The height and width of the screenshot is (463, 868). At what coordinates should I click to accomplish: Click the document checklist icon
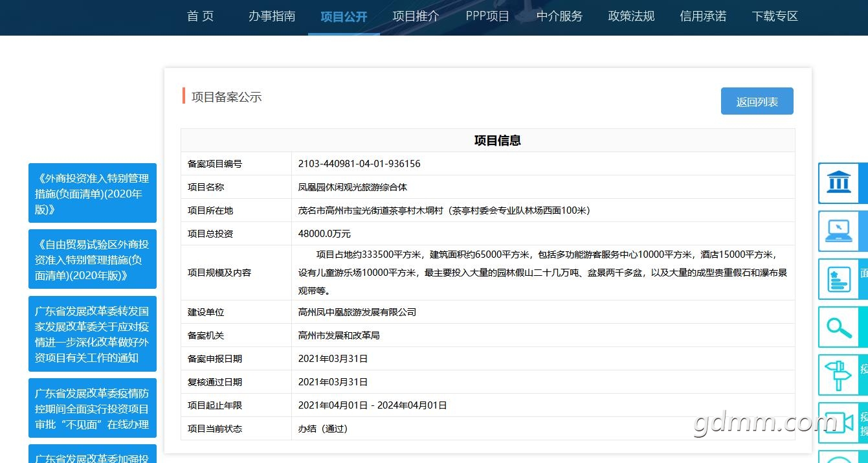click(x=839, y=279)
